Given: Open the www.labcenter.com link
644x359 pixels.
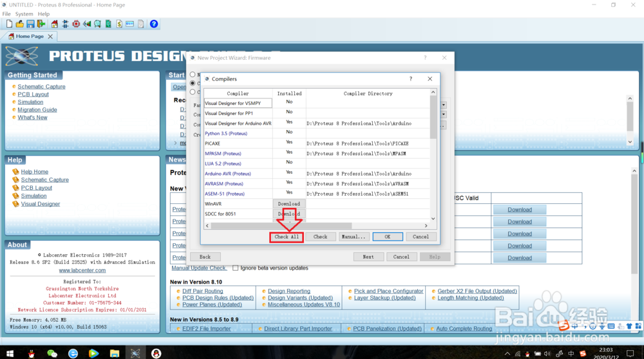Looking at the screenshot, I should [x=82, y=270].
